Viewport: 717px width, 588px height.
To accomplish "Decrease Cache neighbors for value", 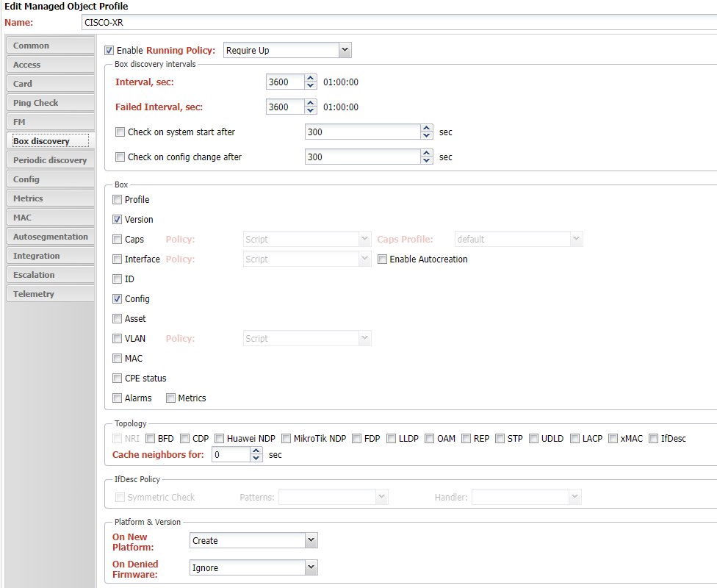I will tap(256, 458).
